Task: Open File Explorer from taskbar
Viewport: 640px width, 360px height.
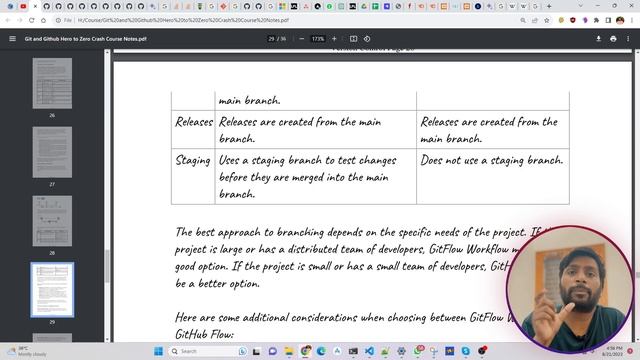Action: click(x=289, y=351)
